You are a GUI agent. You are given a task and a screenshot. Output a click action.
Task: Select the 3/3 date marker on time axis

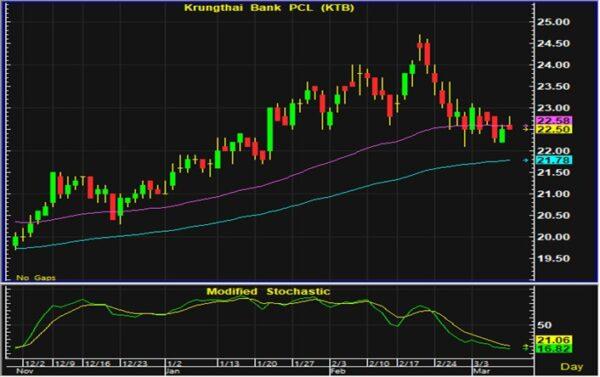[481, 363]
